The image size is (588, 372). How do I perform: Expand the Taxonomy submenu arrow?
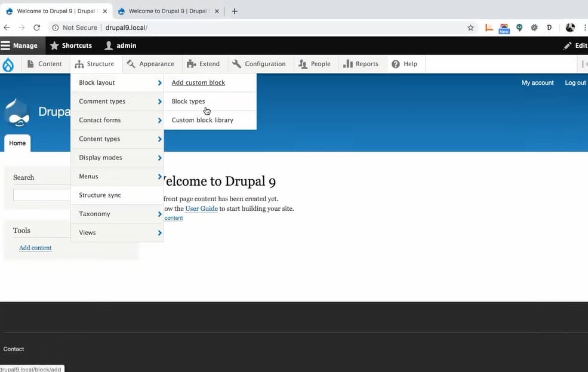click(159, 214)
